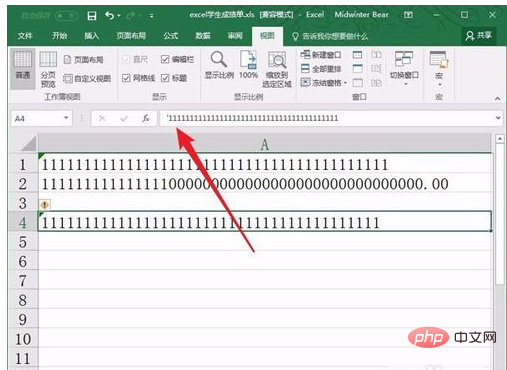Click the Save icon in the title bar

92,16
